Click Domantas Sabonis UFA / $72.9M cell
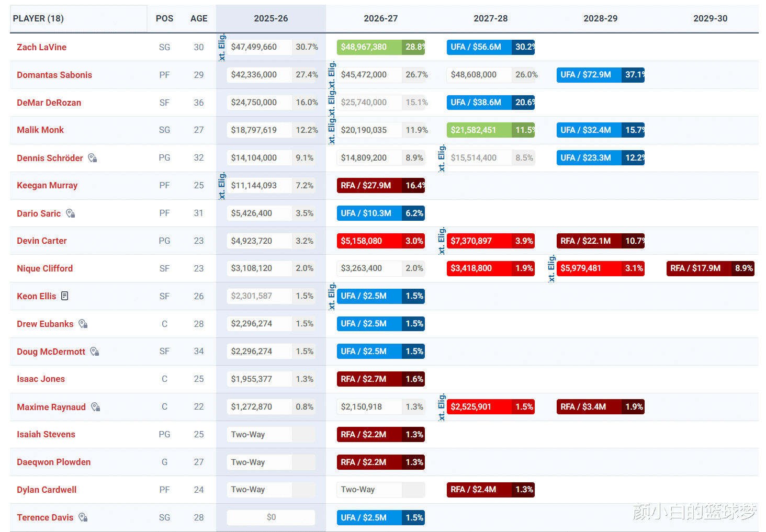Screen dimensions: 766x532 (601, 75)
